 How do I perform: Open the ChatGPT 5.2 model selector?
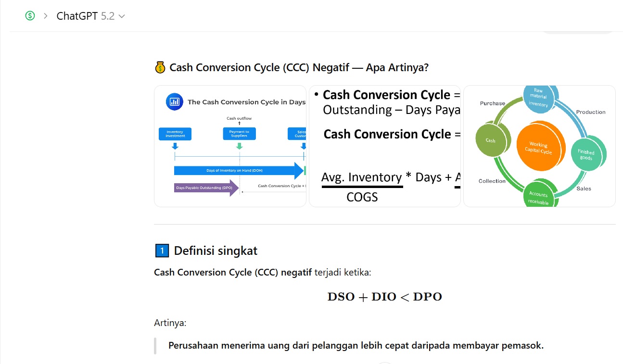85,16
